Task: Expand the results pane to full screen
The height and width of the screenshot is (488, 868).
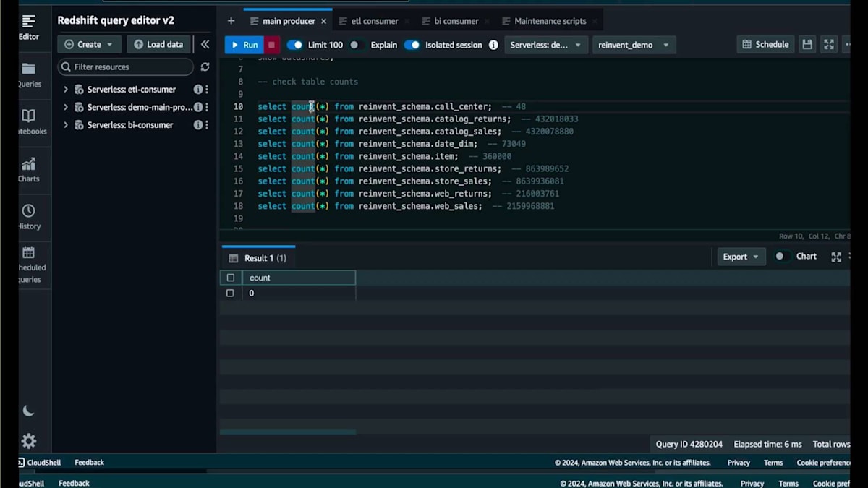Action: click(x=836, y=257)
